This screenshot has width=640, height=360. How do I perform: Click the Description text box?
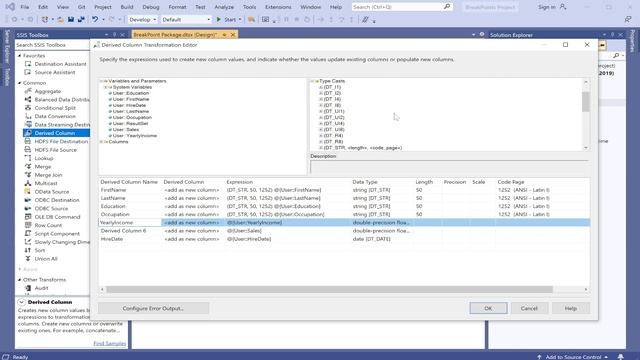449,167
